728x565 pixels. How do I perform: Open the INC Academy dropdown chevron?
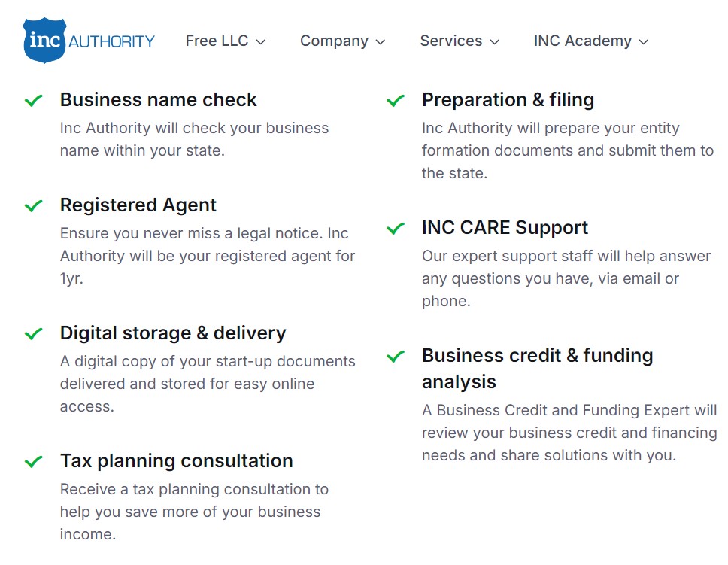point(643,42)
